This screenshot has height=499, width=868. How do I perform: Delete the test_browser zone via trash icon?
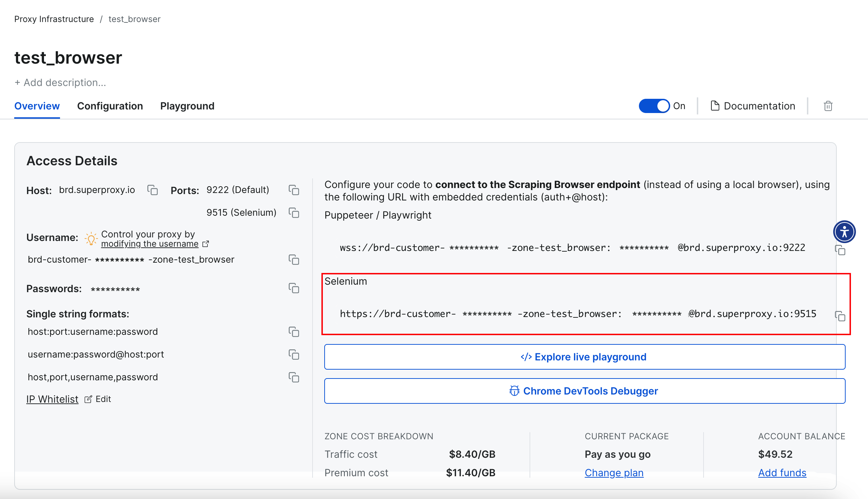pyautogui.click(x=828, y=106)
